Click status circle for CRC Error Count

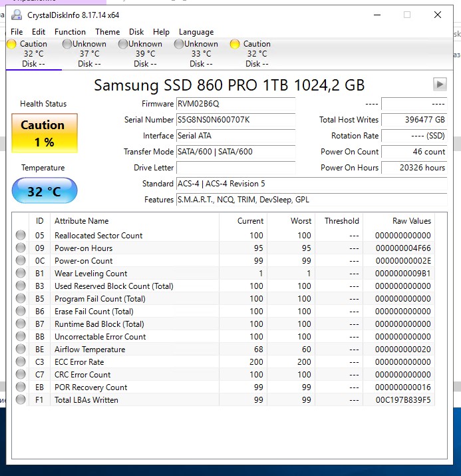coord(21,374)
